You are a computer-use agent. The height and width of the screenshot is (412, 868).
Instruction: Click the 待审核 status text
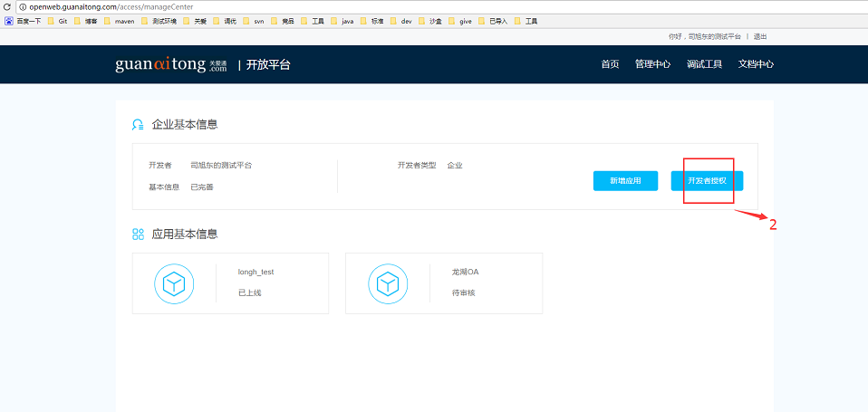(x=463, y=293)
